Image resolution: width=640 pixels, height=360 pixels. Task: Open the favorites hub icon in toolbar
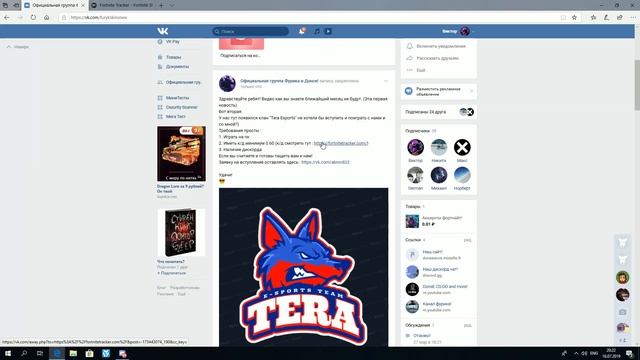point(593,18)
